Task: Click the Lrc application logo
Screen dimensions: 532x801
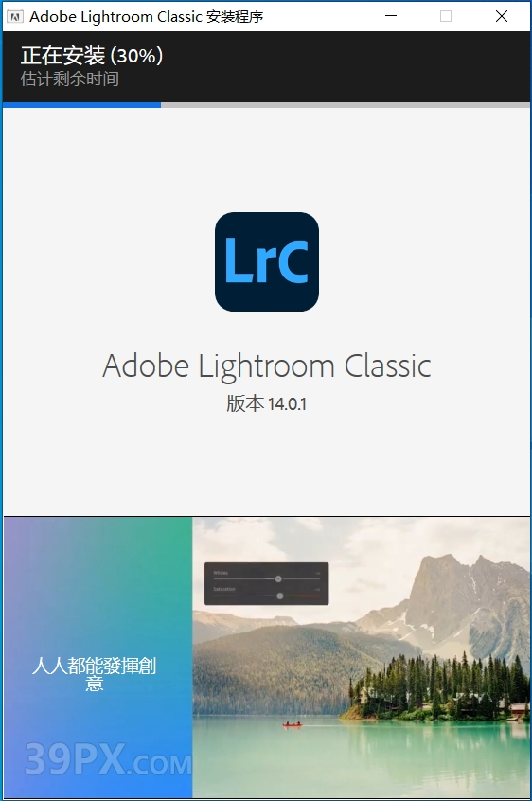Action: [267, 261]
